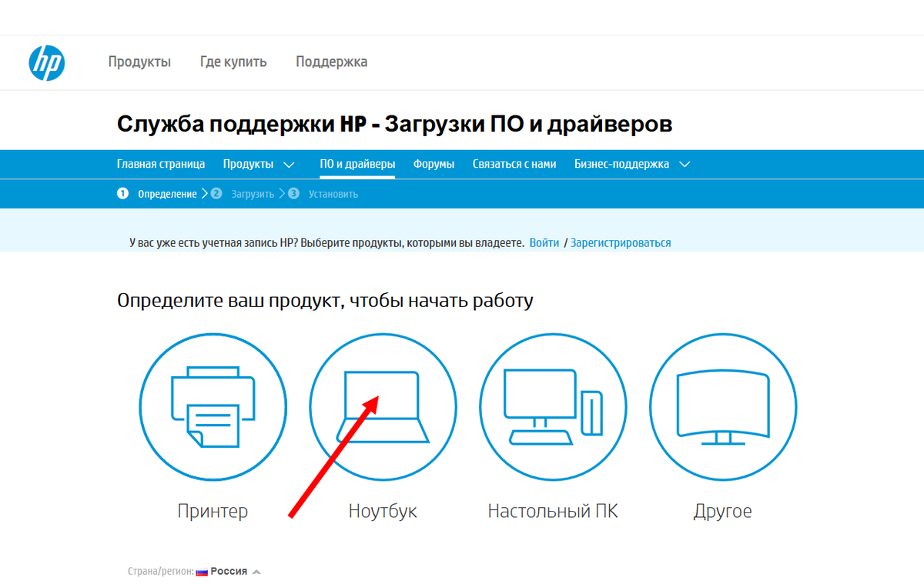Image resolution: width=924 pixels, height=584 pixels.
Task: Open the Поддержка top menu
Action: point(332,62)
